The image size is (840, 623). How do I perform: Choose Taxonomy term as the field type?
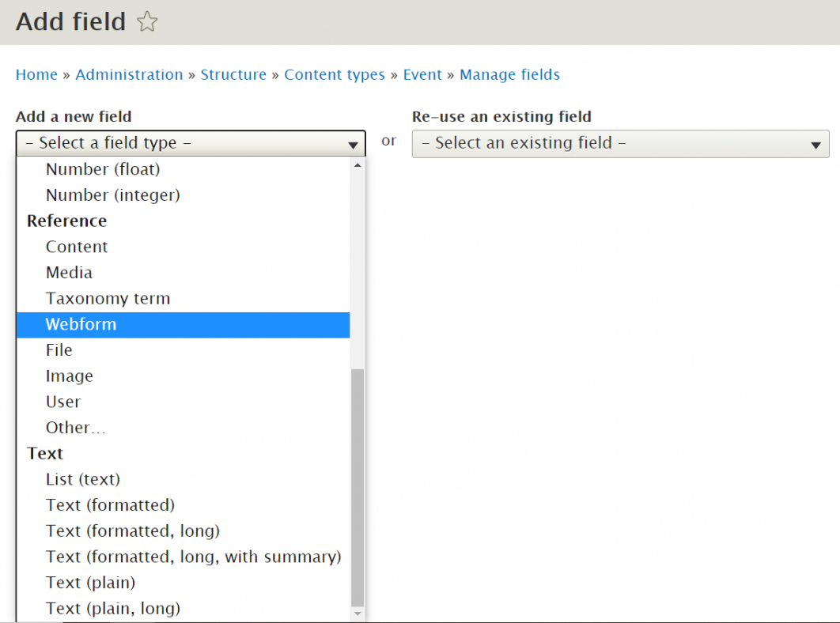coord(108,298)
